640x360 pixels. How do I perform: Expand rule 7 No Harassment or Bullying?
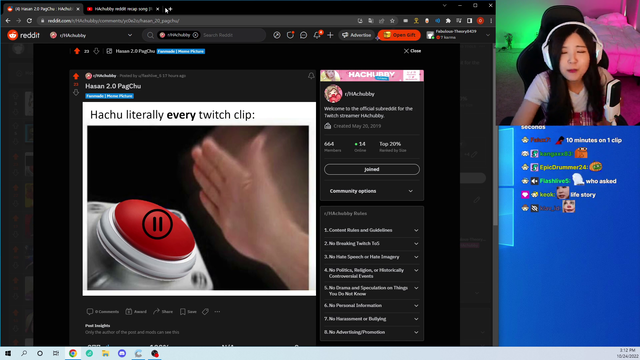pyautogui.click(x=371, y=319)
